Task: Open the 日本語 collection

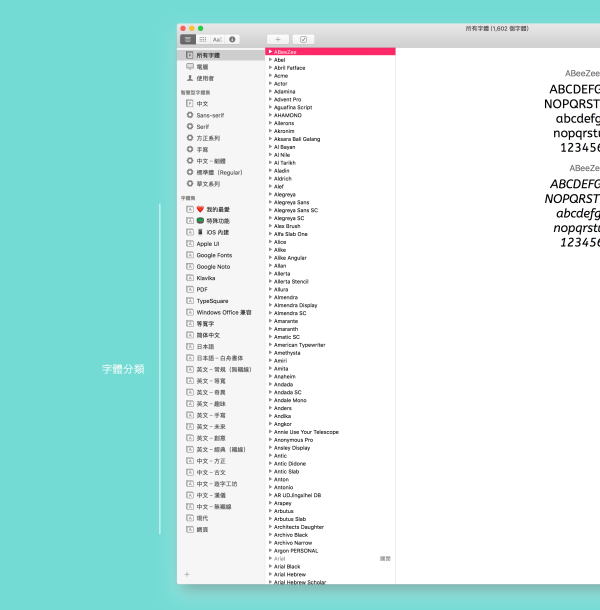Action: 221,347
